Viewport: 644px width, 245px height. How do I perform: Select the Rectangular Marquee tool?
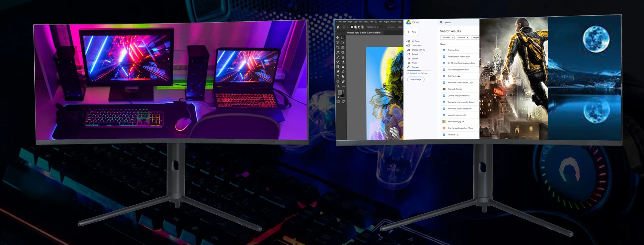pyautogui.click(x=343, y=38)
